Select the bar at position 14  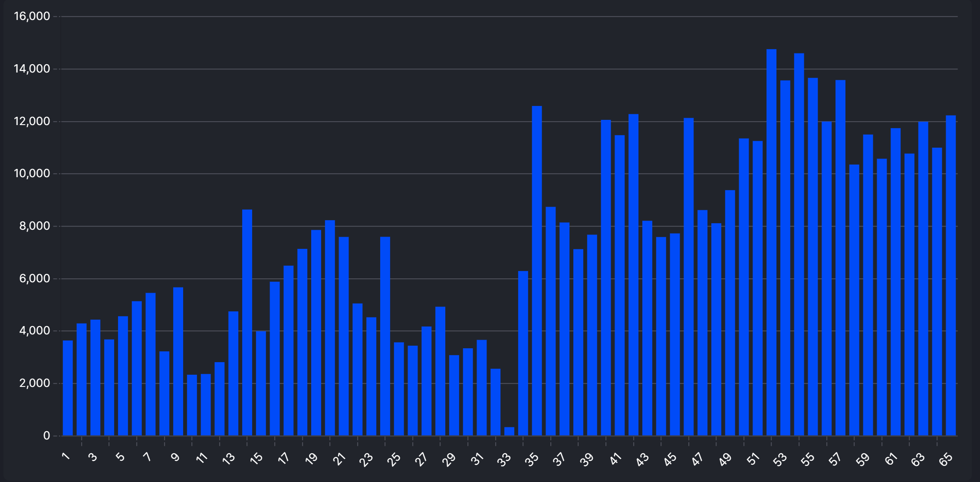(x=247, y=322)
